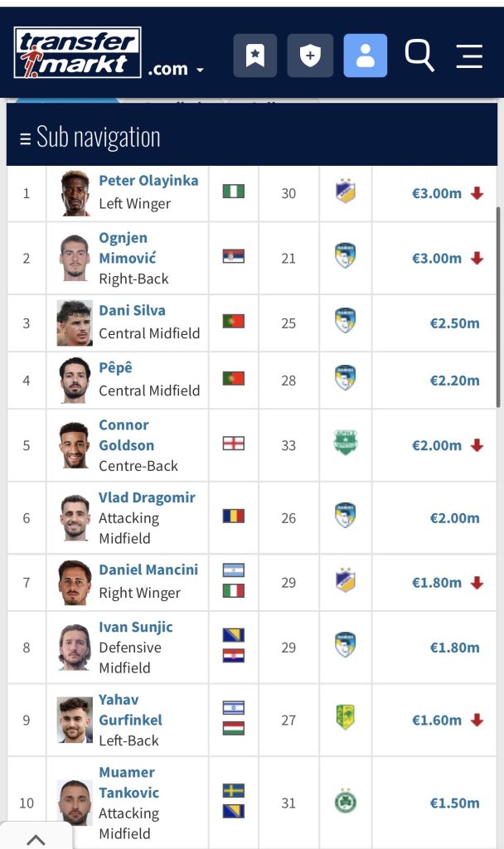This screenshot has height=849, width=504.
Task: Open the search magnifier icon
Action: coord(419,56)
